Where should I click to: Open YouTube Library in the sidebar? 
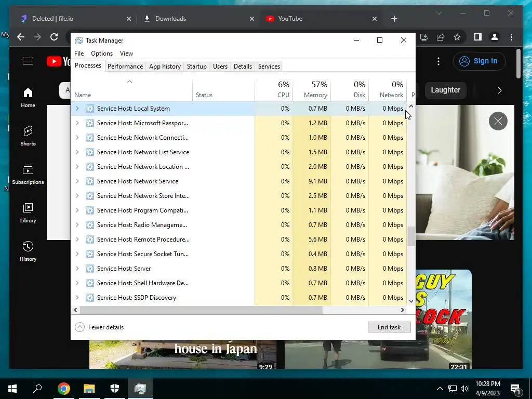pyautogui.click(x=28, y=212)
